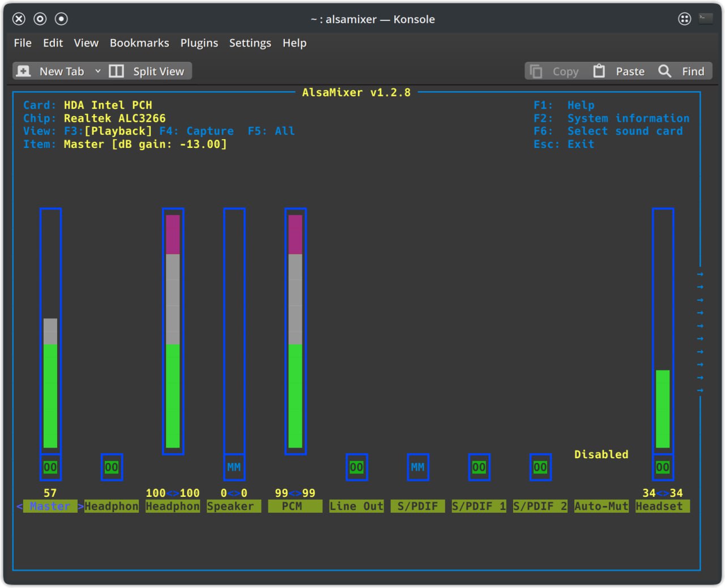This screenshot has height=588, width=725.
Task: Select the Auto-Mut channel label
Action: pyautogui.click(x=601, y=506)
